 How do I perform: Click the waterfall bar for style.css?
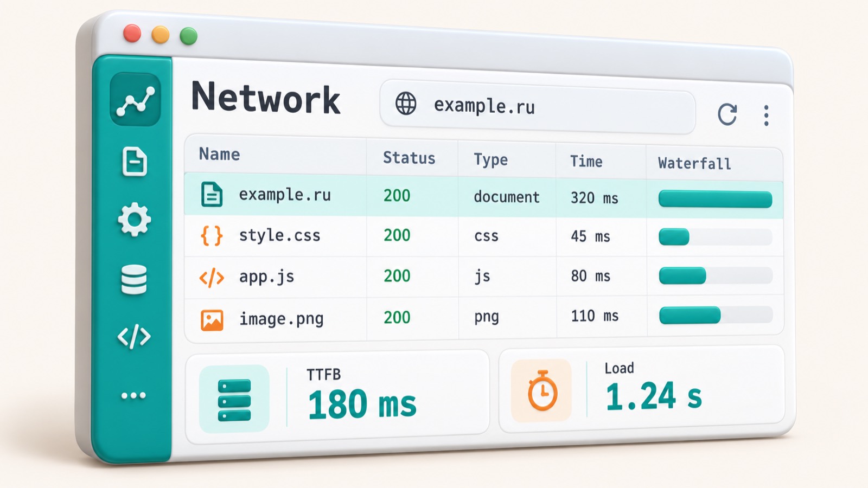tap(674, 237)
